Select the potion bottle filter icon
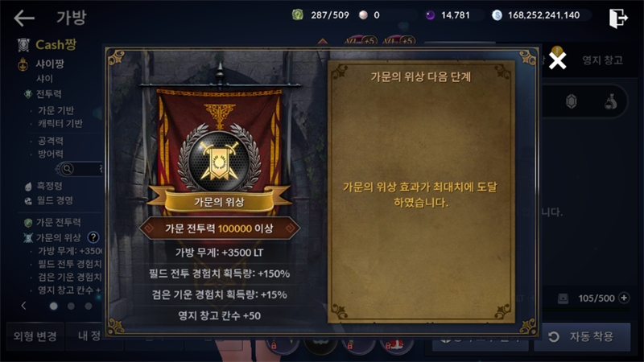 610,101
